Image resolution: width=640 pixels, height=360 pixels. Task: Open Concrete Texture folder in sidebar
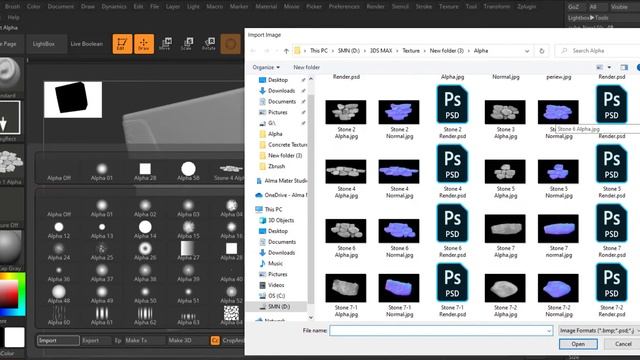tap(283, 144)
